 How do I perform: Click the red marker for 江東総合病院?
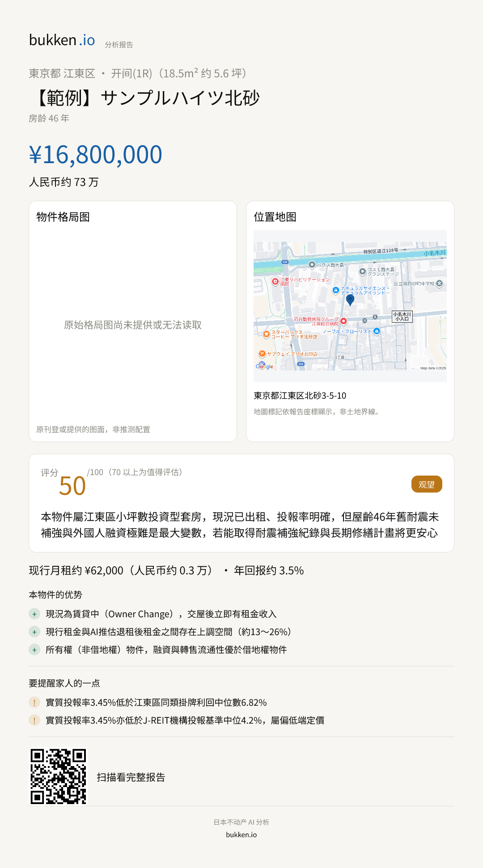pyautogui.click(x=343, y=321)
